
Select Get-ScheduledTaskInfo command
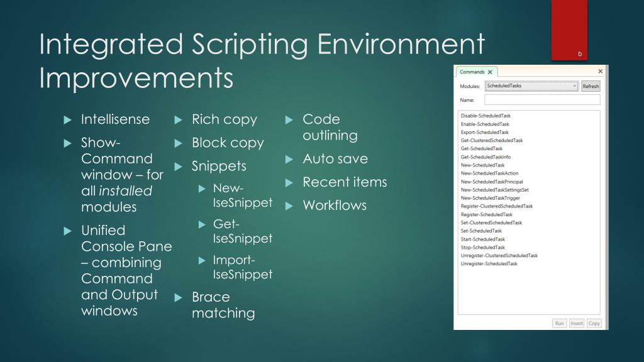pyautogui.click(x=486, y=156)
